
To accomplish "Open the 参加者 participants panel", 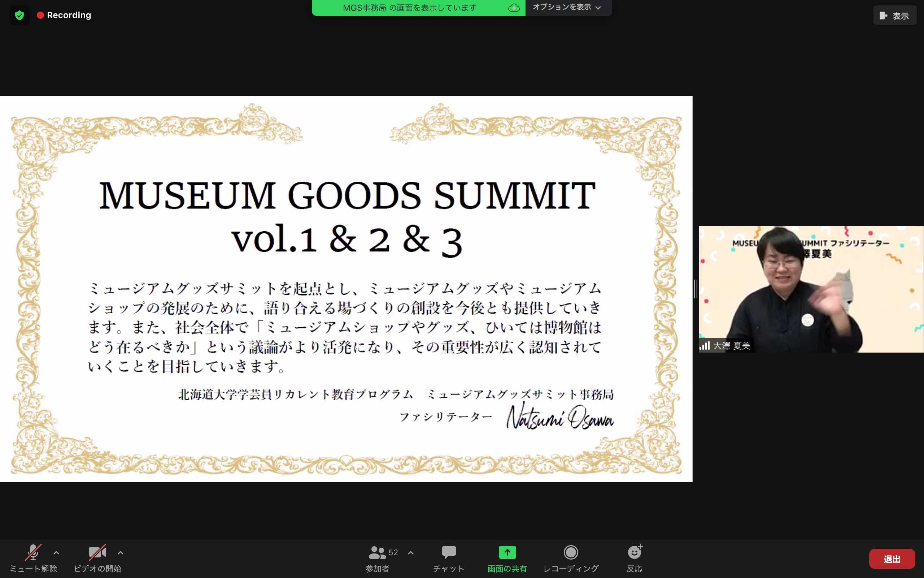I will 377,558.
